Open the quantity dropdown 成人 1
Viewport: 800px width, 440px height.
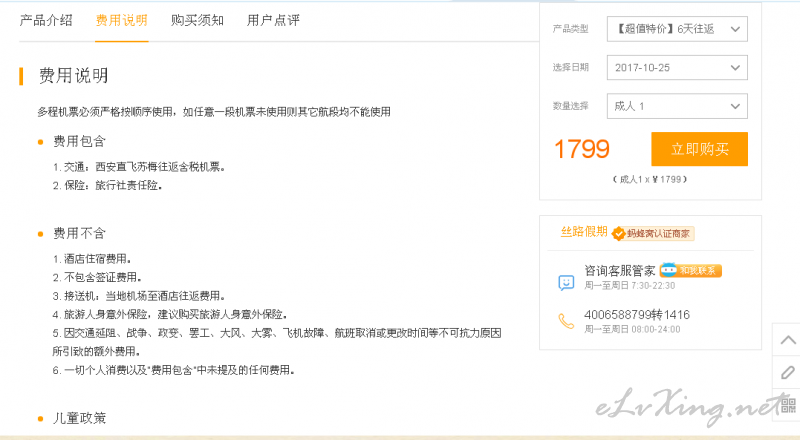[x=677, y=106]
